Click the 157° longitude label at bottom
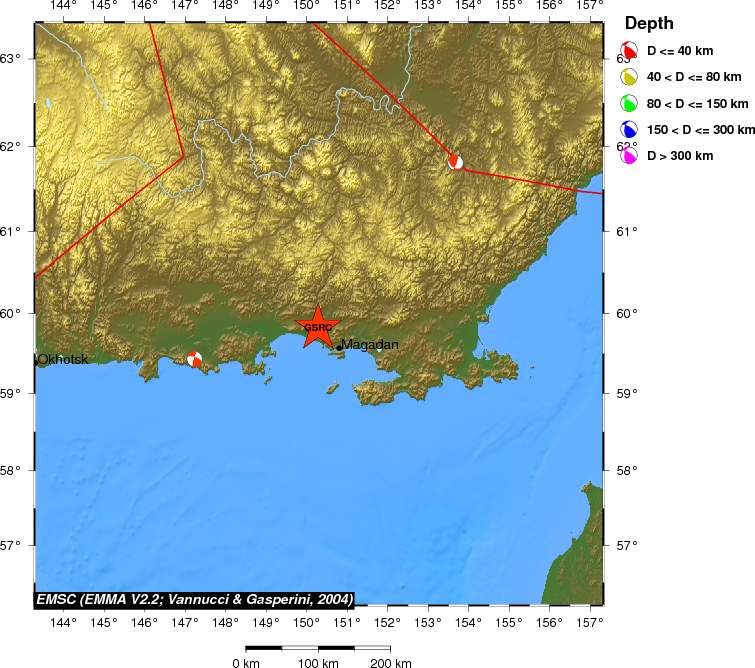 (590, 623)
